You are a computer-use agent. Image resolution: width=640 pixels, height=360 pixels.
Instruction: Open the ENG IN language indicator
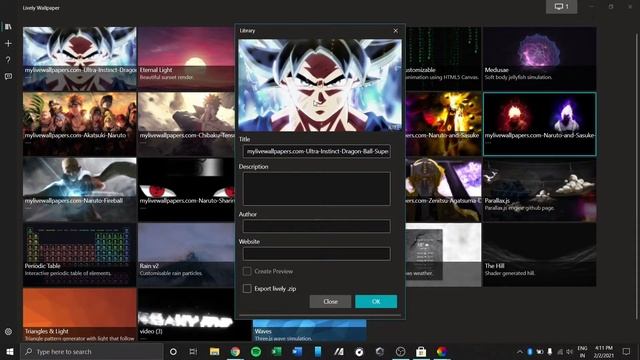[x=582, y=351]
